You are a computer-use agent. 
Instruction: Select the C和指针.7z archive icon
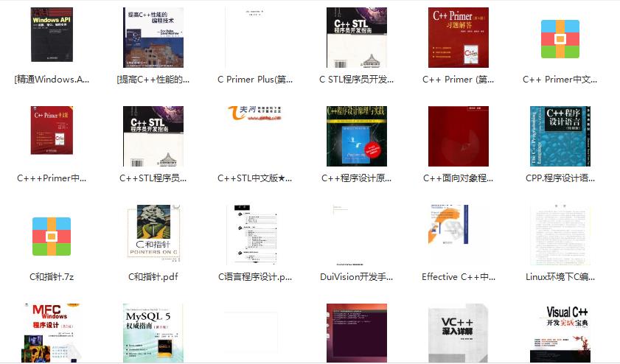52,237
